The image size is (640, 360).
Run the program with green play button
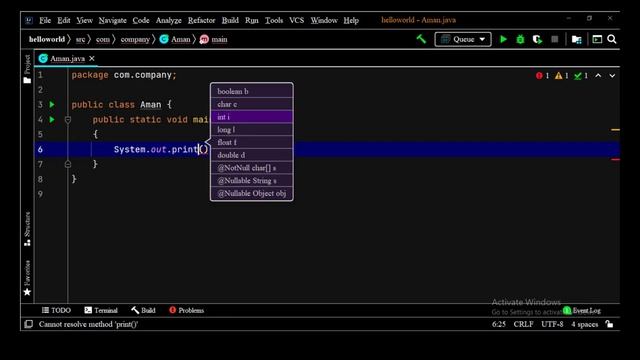(x=503, y=39)
